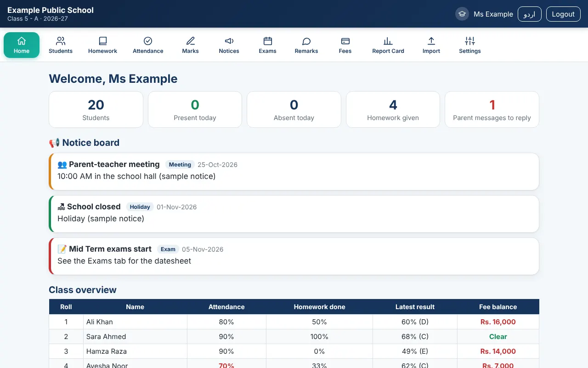Click fee balance Rs. 16,000

(x=498, y=322)
